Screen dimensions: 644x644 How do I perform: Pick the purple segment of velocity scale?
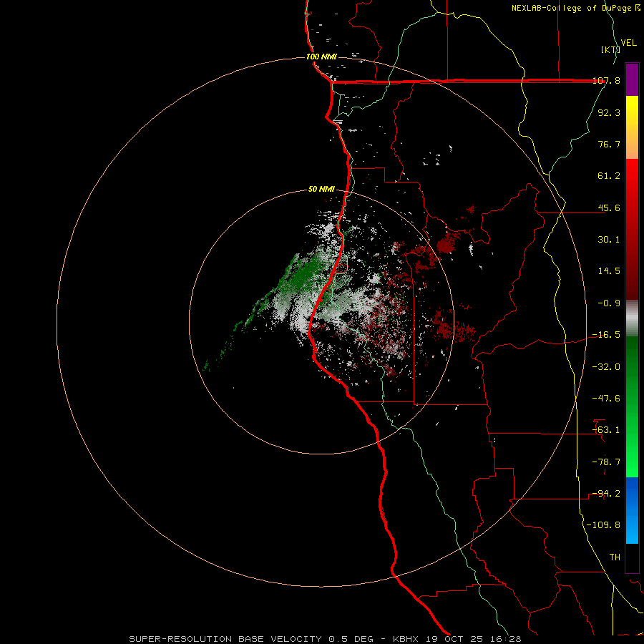632,79
